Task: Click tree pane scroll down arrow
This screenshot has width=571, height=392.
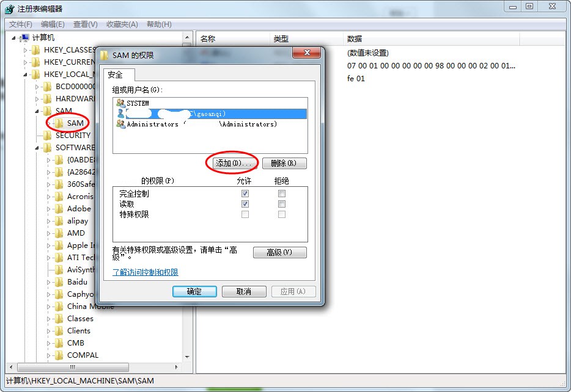Action: pos(187,357)
